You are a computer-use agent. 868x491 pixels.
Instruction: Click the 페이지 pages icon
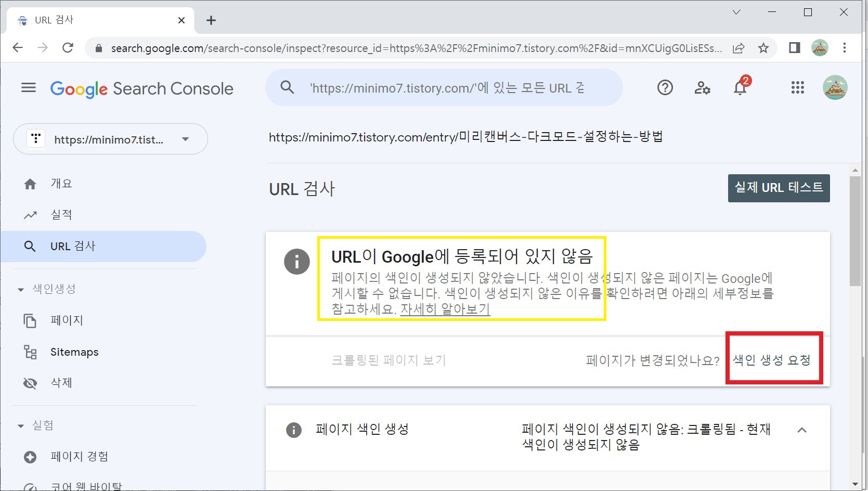click(x=30, y=321)
